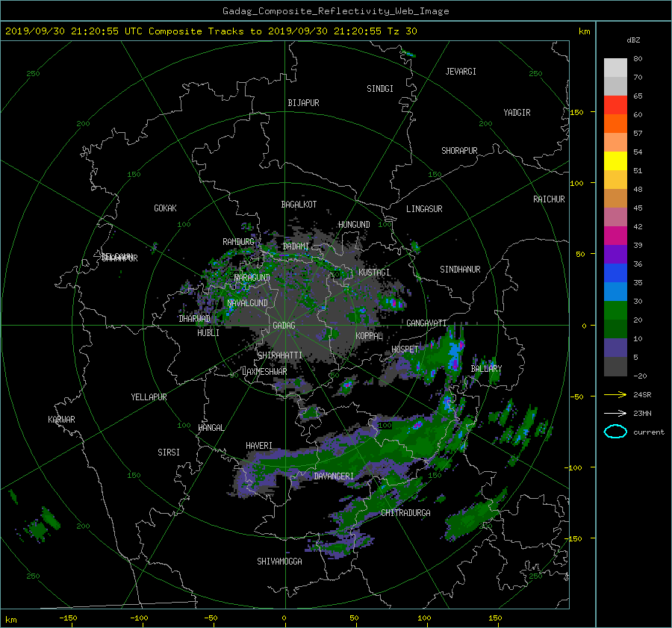Click the KOPPAL city label
Viewport: 672px width, 628px height.
click(x=369, y=336)
